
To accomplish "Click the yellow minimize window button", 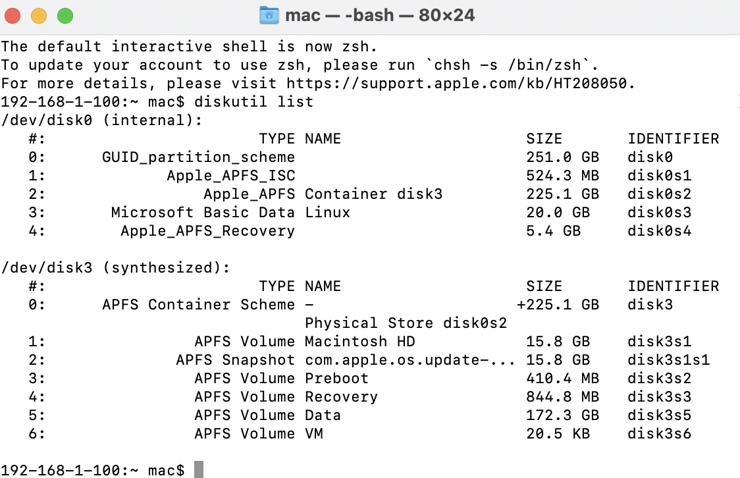I will click(39, 16).
